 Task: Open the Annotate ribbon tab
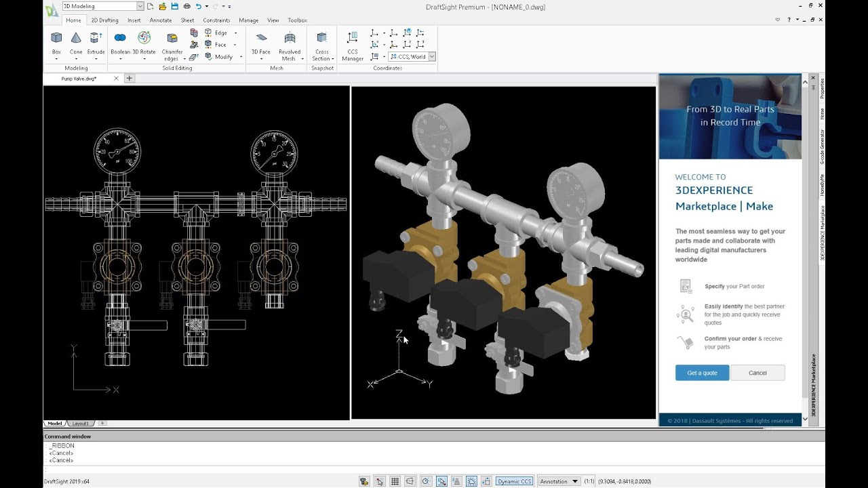point(161,20)
